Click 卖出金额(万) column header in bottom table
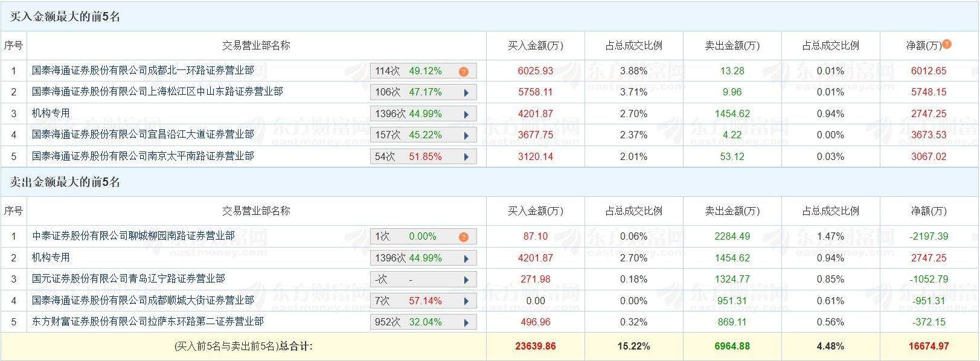Image resolution: width=980 pixels, height=361 pixels. [732, 211]
